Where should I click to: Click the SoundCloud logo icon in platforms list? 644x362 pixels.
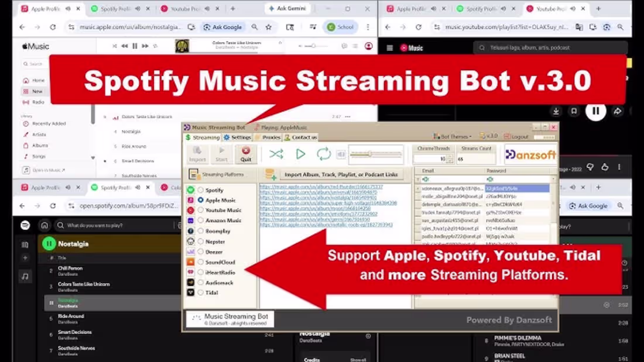tap(191, 262)
